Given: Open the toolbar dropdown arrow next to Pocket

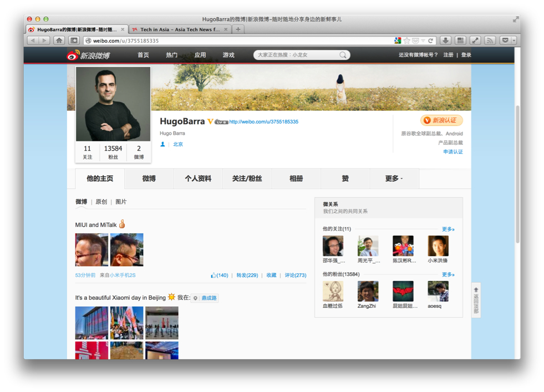Looking at the screenshot, I should tap(514, 40).
